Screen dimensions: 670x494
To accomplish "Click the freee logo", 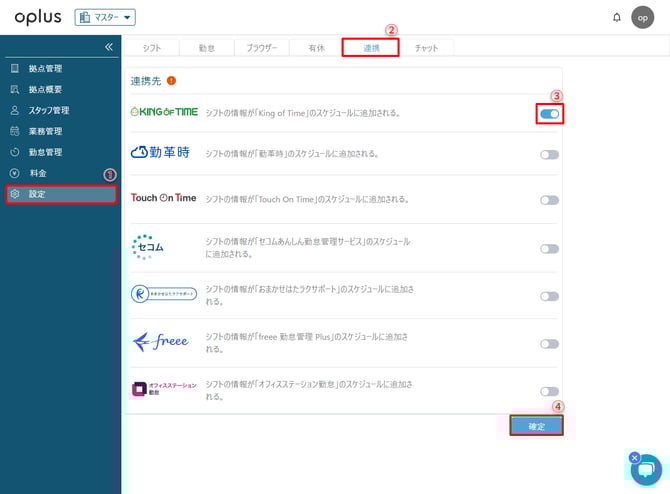I will point(160,343).
